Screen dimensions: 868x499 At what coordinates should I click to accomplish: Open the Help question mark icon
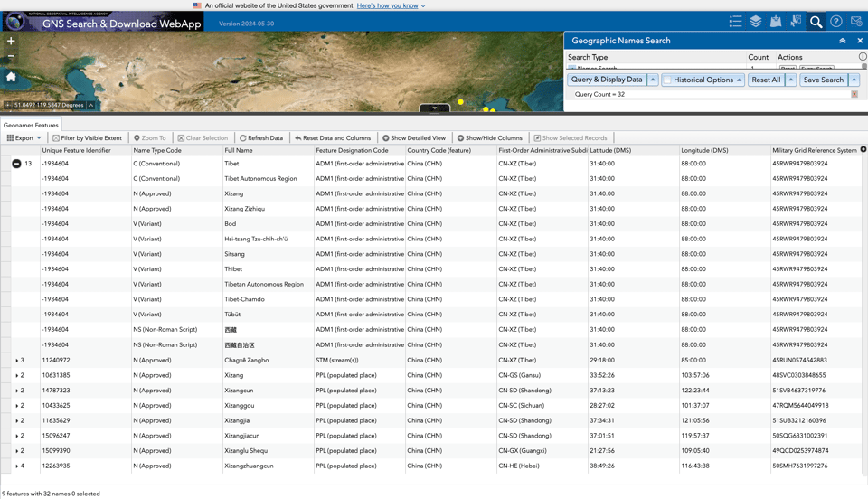point(835,21)
